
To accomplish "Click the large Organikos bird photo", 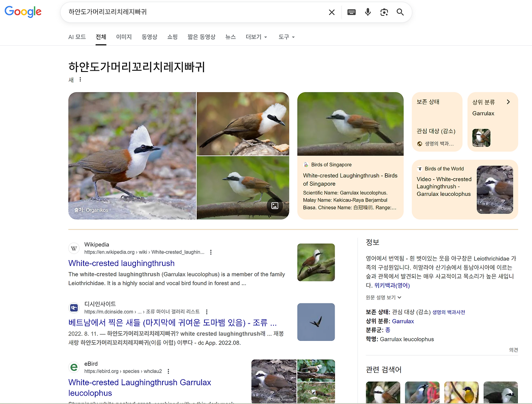I will [x=132, y=156].
